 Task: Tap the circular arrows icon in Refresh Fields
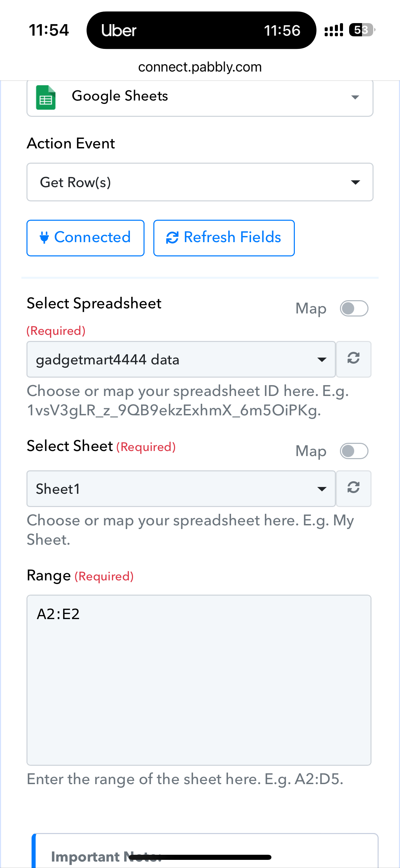[x=172, y=237]
